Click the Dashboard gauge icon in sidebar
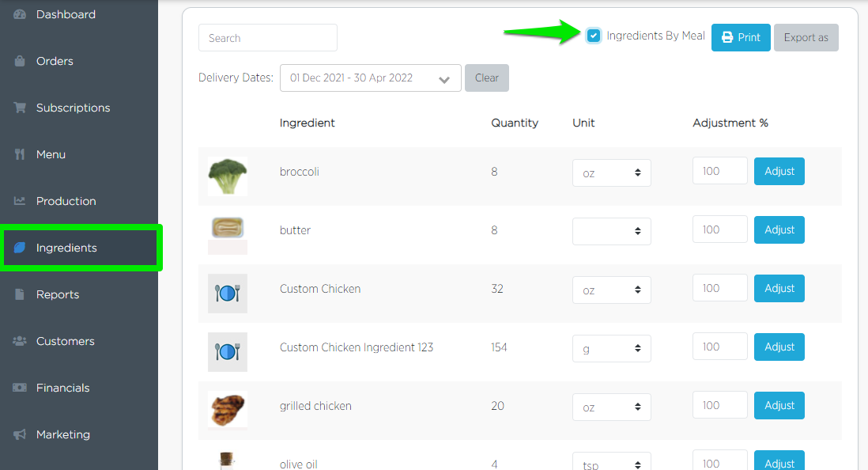The height and width of the screenshot is (470, 868). click(x=20, y=14)
